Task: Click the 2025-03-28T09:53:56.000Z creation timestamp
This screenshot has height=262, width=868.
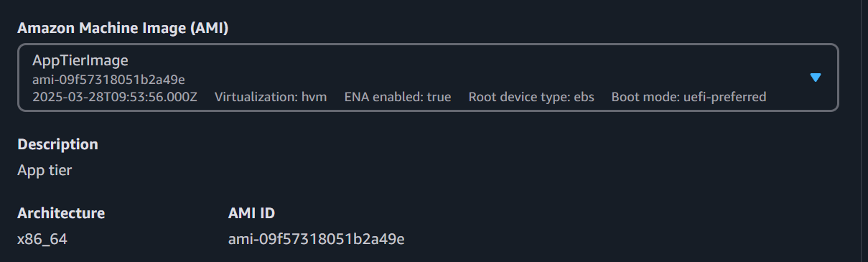Action: click(115, 96)
